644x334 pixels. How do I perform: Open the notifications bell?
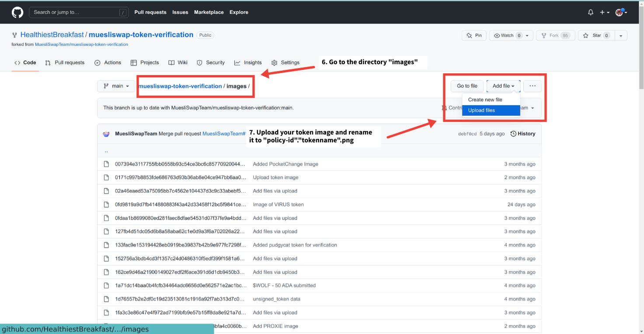[x=591, y=12]
